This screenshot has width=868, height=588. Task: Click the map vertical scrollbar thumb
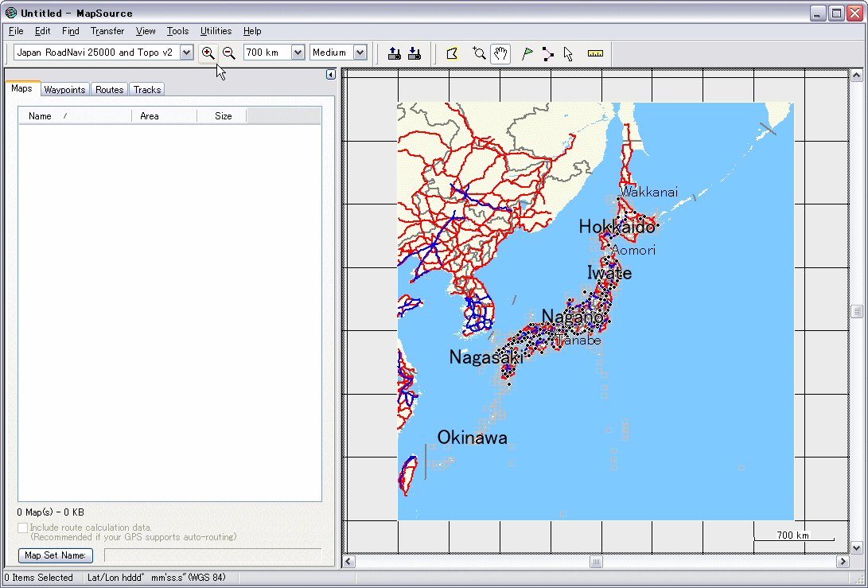click(856, 311)
